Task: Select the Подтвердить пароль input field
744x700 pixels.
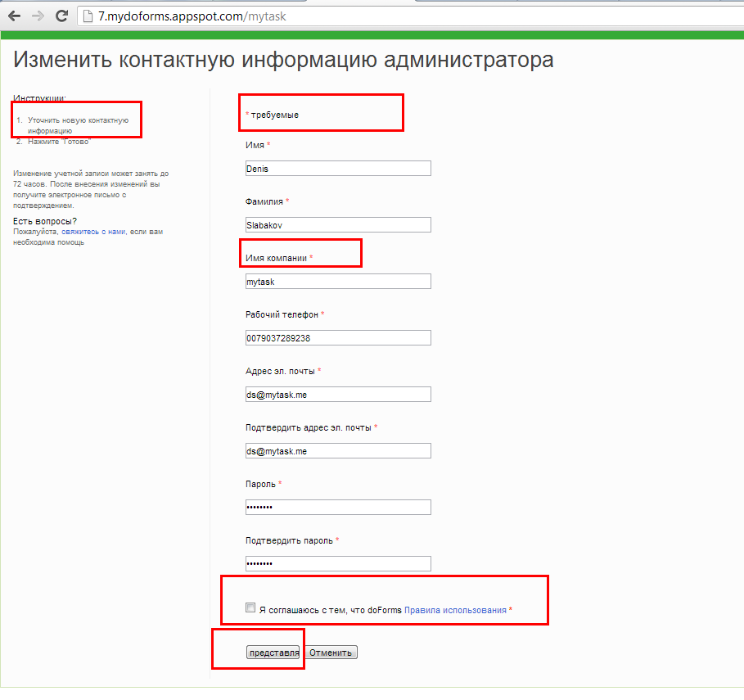Action: (x=338, y=564)
